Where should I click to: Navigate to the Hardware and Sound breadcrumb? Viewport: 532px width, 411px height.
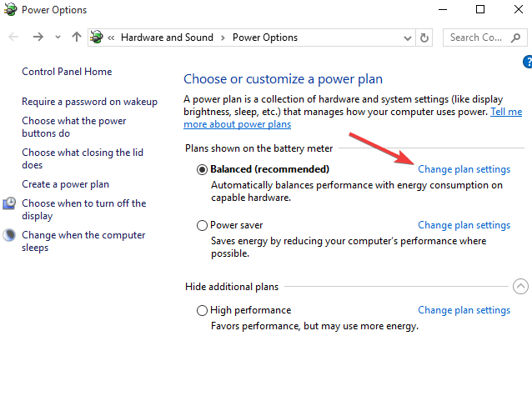(167, 38)
